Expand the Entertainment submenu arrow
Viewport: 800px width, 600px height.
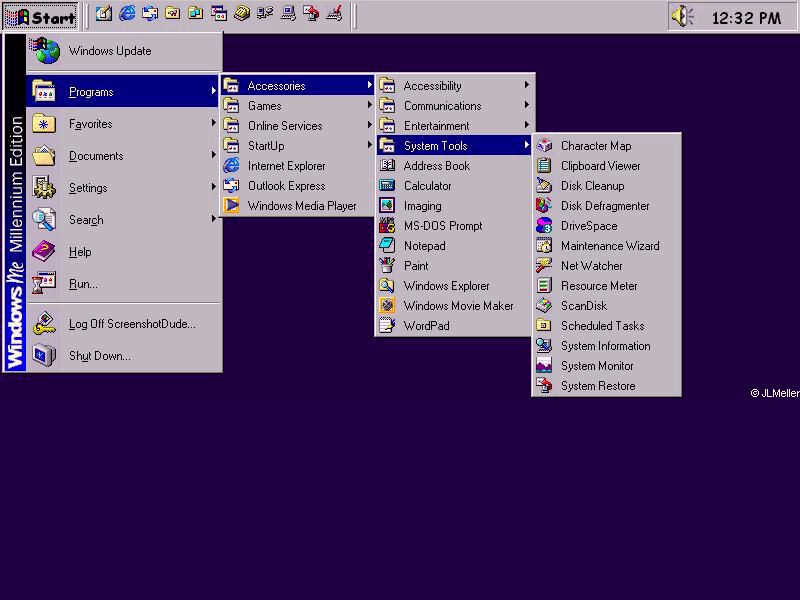[x=527, y=125]
